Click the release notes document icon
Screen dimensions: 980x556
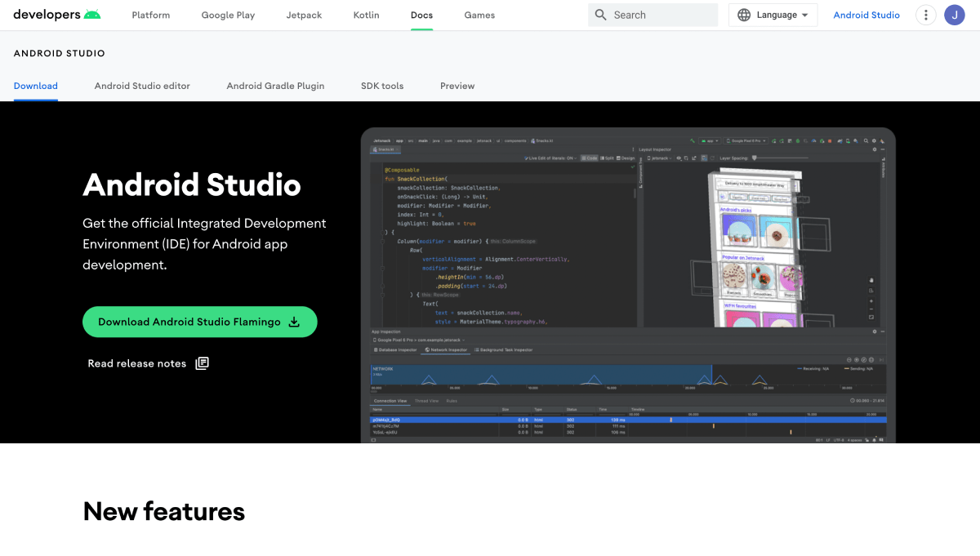[202, 363]
